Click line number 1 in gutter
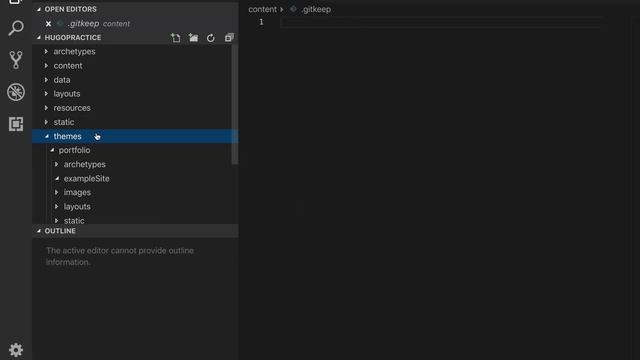640x360 pixels. coord(261,22)
